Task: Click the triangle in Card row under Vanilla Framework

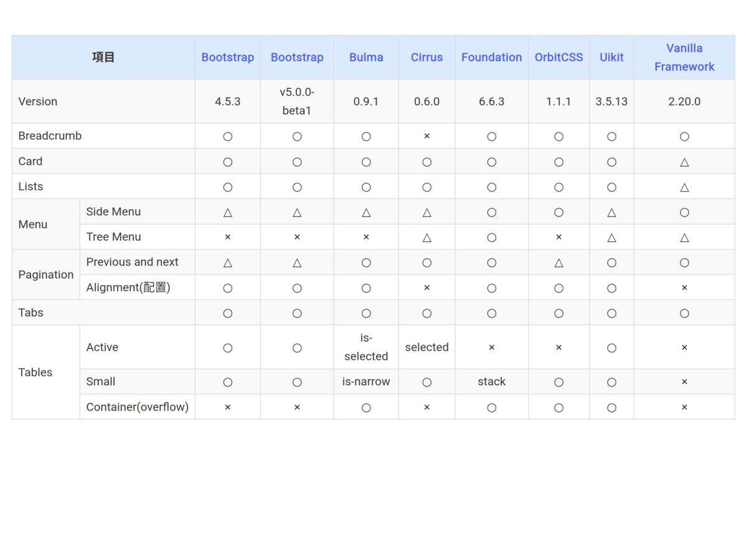Action: 685,162
